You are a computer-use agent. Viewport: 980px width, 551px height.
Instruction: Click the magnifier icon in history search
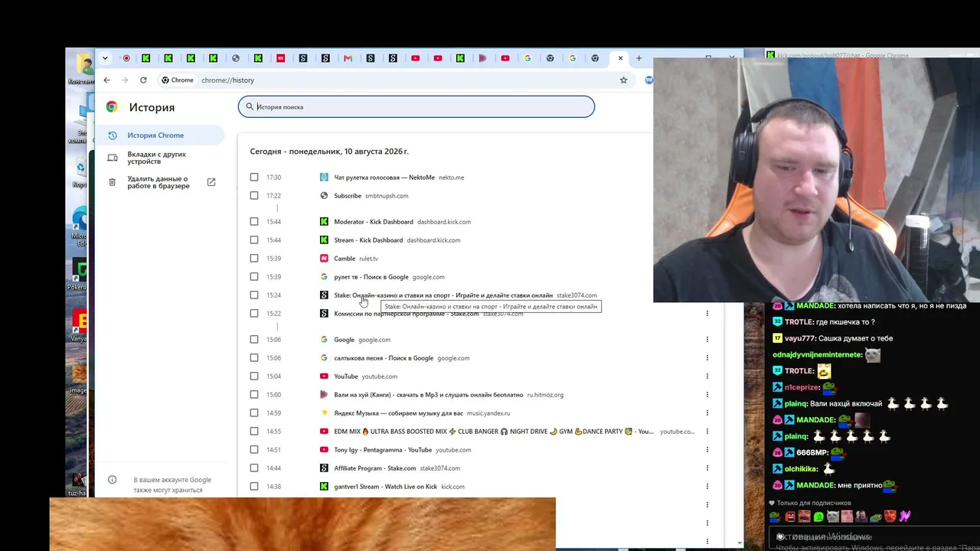click(248, 107)
